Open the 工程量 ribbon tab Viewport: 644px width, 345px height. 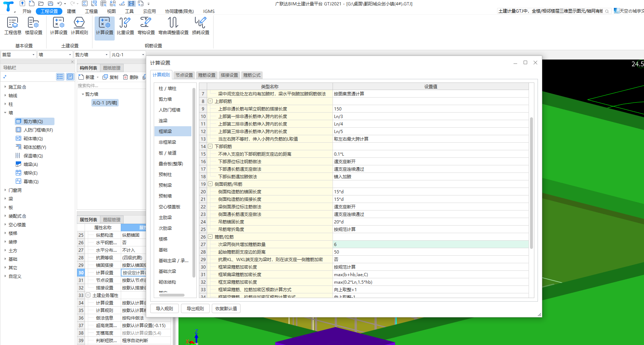tap(91, 11)
